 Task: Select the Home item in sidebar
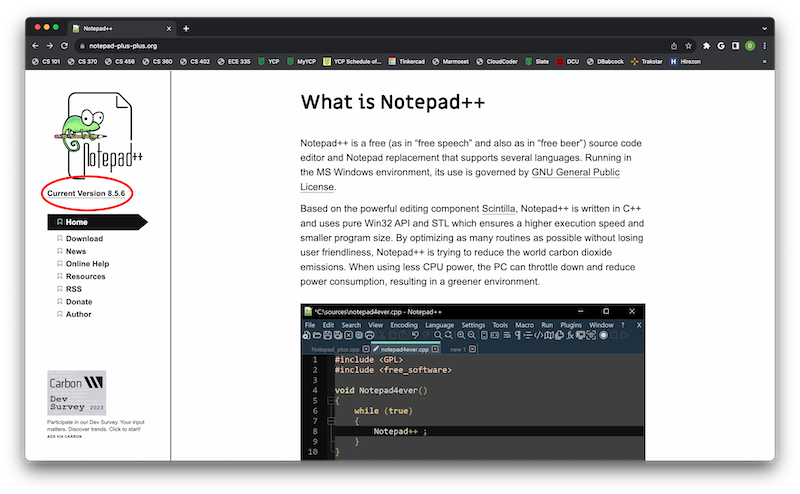[77, 222]
